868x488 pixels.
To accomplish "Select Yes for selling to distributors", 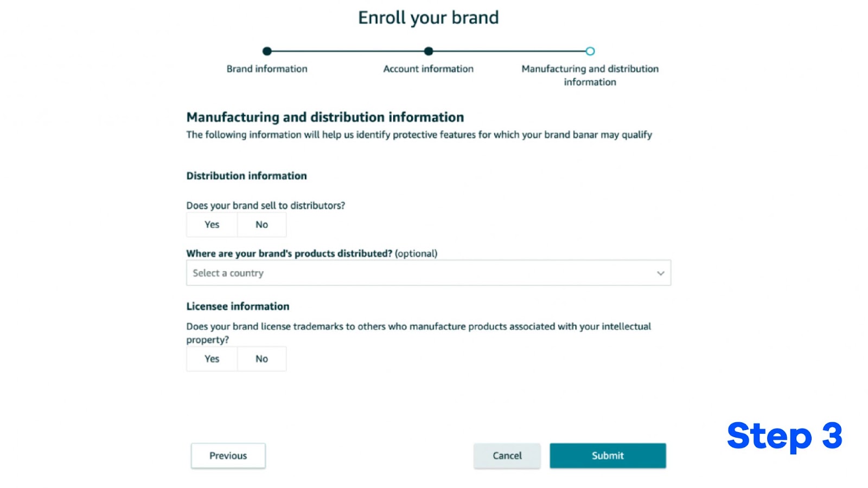I will (x=212, y=224).
